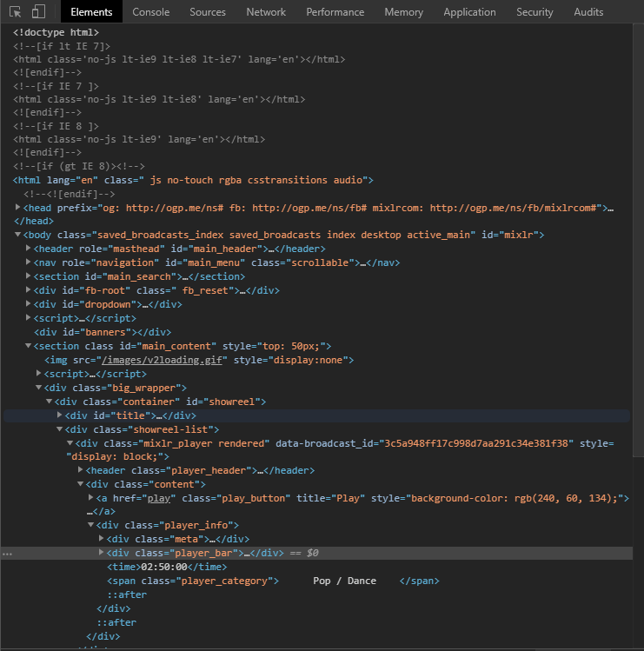Viewport: 644px width, 651px height.
Task: Expand the header player_header node
Action: (x=81, y=469)
